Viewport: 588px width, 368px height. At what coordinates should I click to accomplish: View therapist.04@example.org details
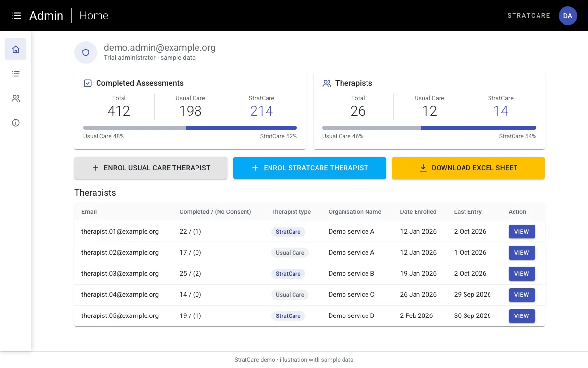tap(522, 295)
